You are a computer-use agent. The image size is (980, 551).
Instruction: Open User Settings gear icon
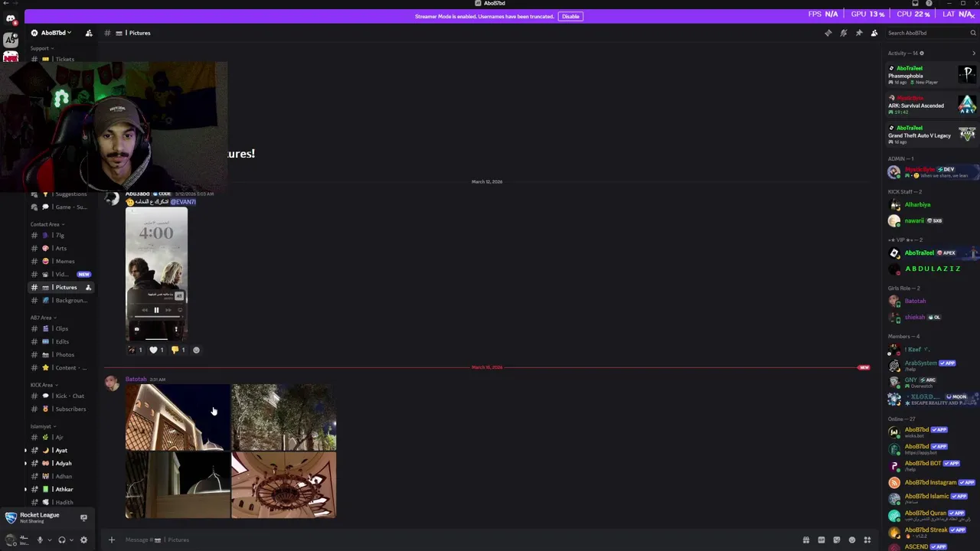(x=83, y=540)
